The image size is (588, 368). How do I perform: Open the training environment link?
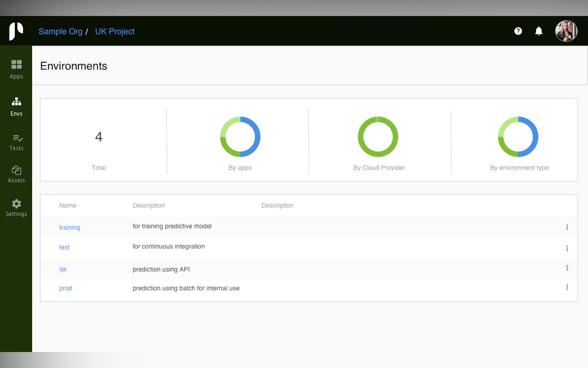tap(69, 227)
